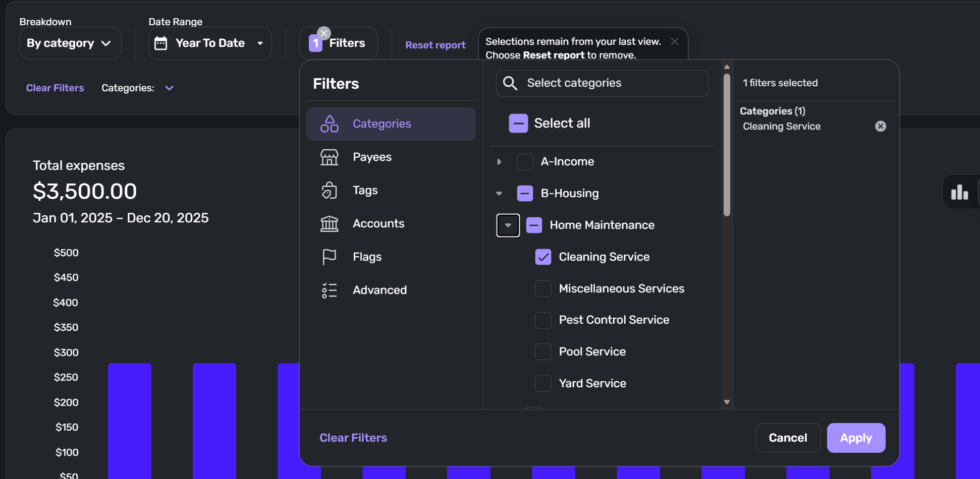Switch to the Advanced filter tab
Image resolution: width=980 pixels, height=479 pixels.
click(379, 290)
